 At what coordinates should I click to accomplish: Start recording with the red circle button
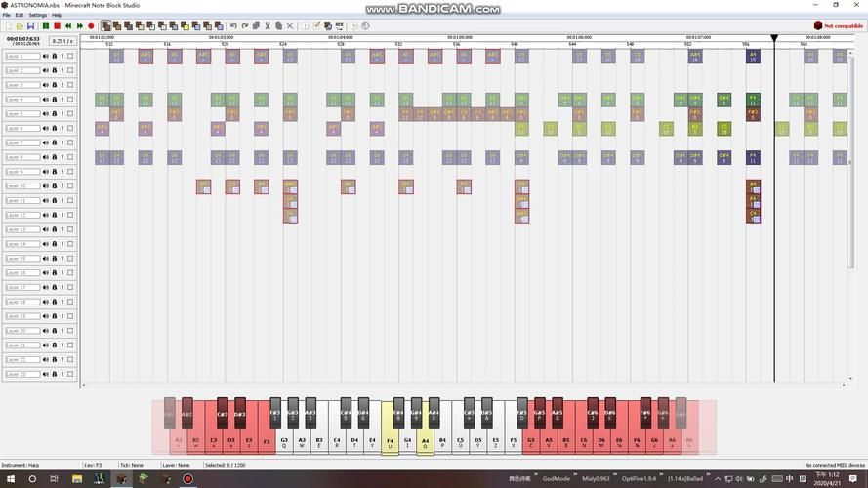coord(91,26)
